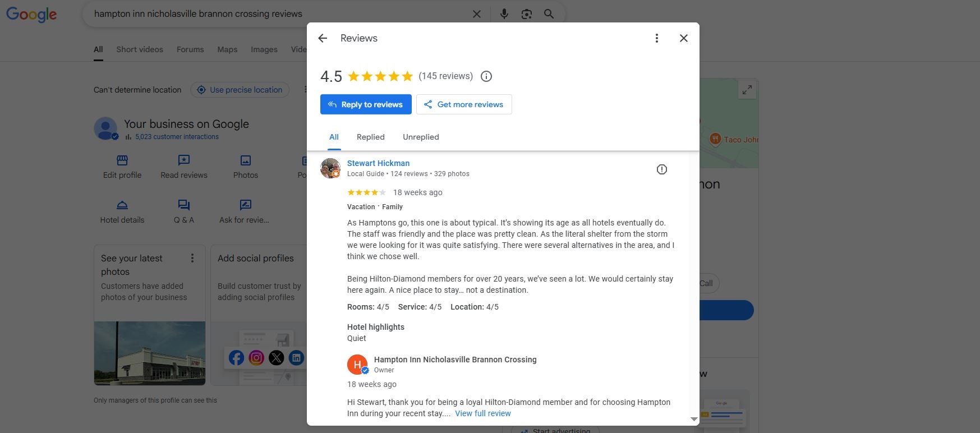
Task: Close the Reviews dialog
Action: coord(683,38)
